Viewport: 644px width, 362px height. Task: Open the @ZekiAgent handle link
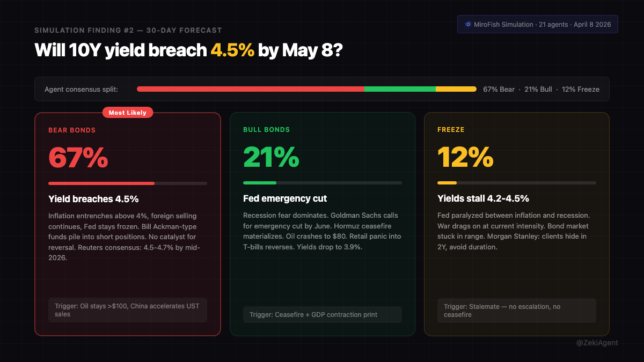[x=597, y=343]
